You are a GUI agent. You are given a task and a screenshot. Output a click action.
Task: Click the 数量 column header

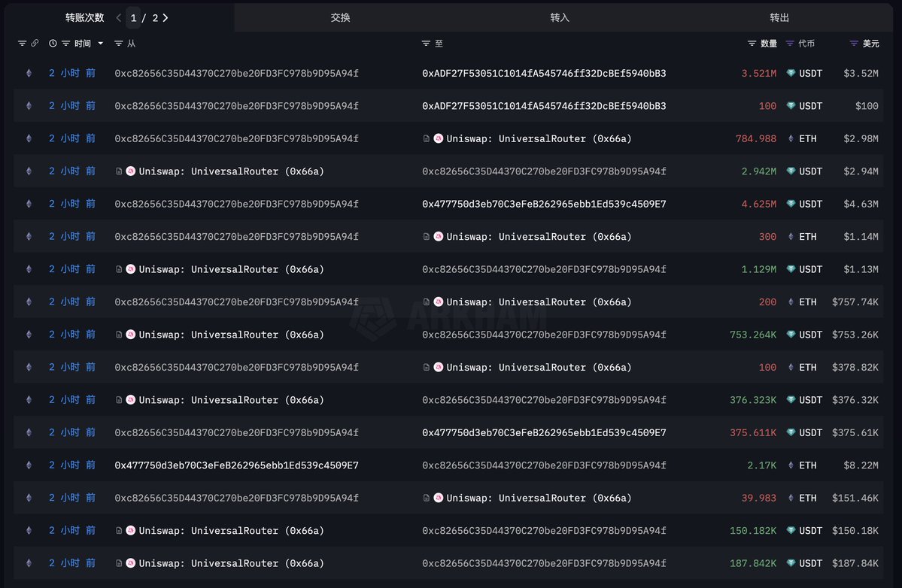pos(769,43)
